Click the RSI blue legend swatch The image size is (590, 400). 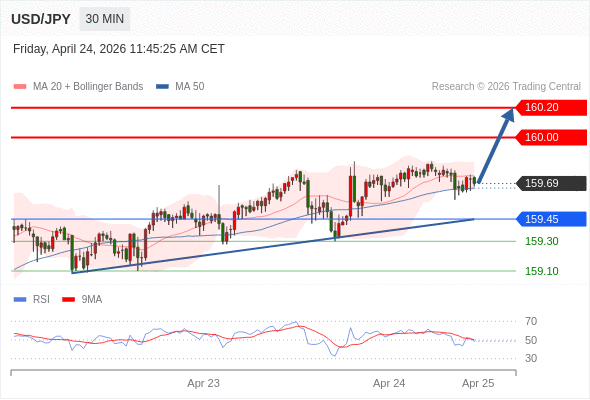tap(20, 300)
